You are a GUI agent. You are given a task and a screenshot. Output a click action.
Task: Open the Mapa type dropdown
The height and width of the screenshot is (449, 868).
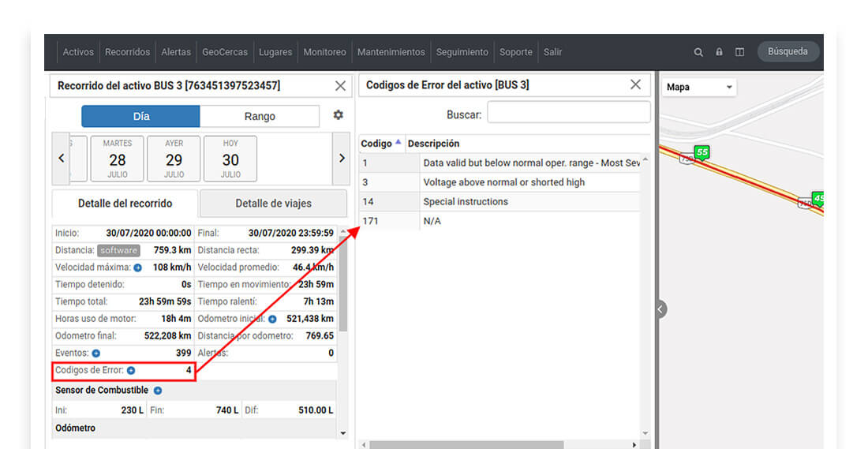pyautogui.click(x=699, y=87)
